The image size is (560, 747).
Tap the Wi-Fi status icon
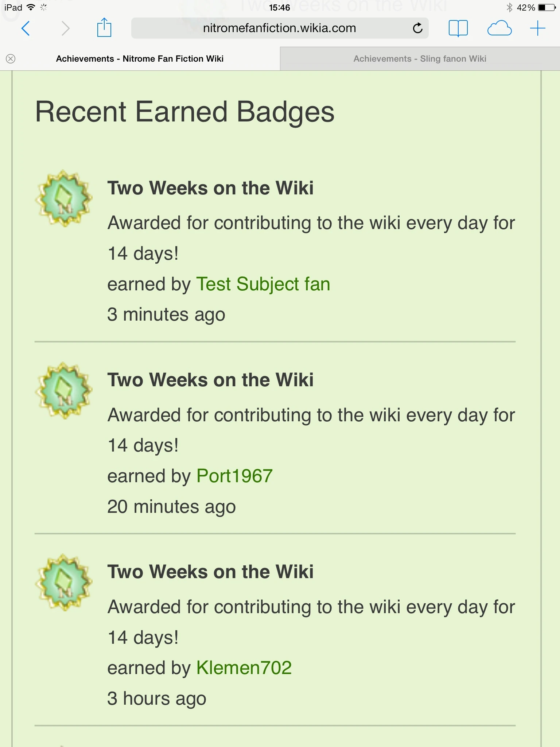[31, 7]
